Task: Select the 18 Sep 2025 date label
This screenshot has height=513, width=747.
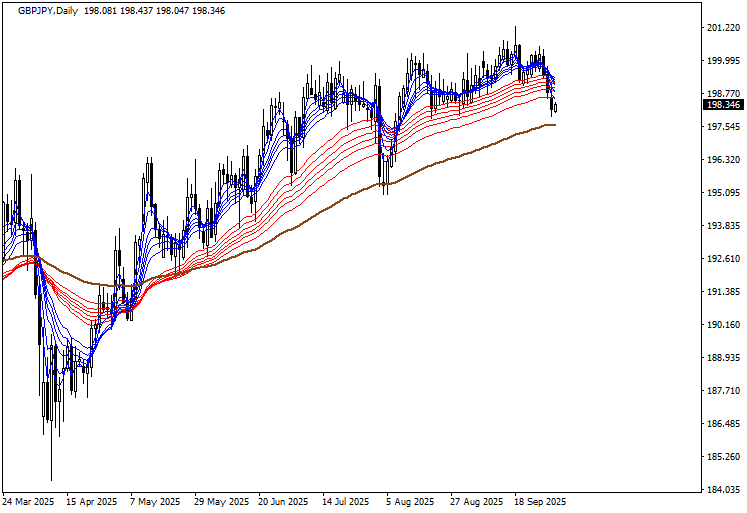Action: pos(539,501)
